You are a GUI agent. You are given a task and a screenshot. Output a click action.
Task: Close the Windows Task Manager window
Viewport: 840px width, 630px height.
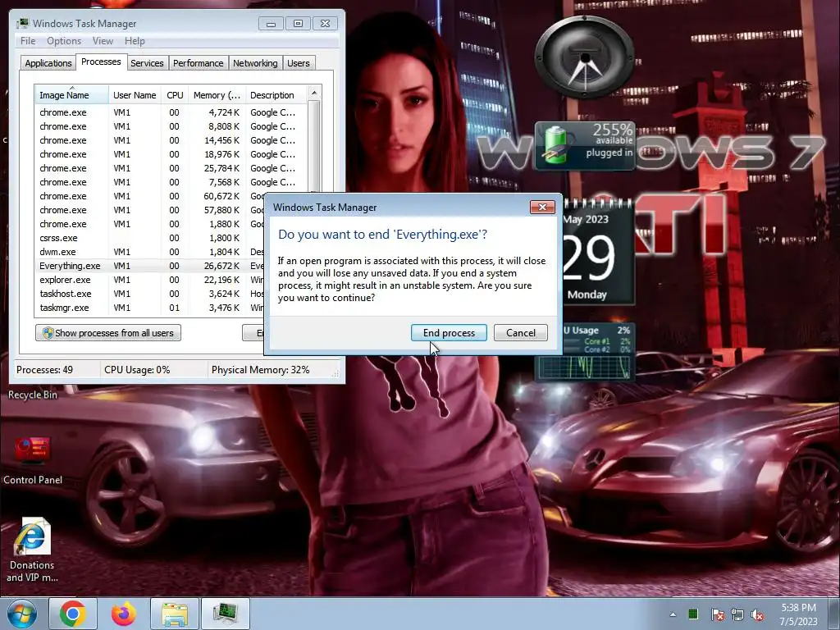[x=325, y=24]
